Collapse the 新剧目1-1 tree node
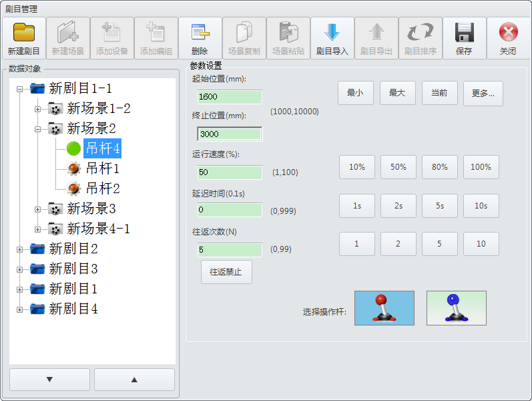 (x=19, y=89)
